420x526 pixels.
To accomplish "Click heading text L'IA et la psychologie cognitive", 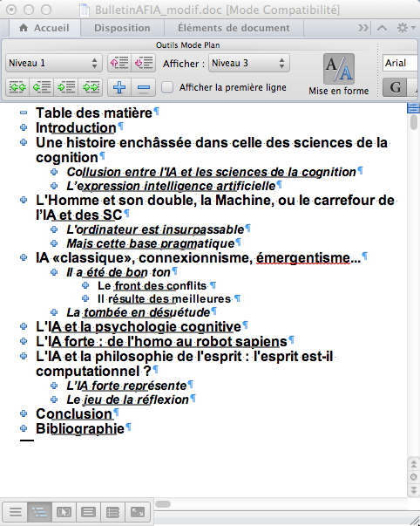I will [x=139, y=327].
